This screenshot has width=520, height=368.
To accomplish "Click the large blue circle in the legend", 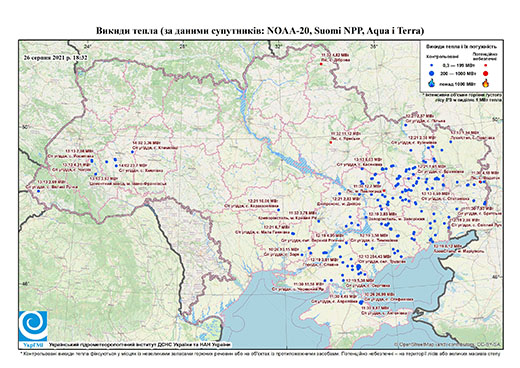I will point(432,74).
